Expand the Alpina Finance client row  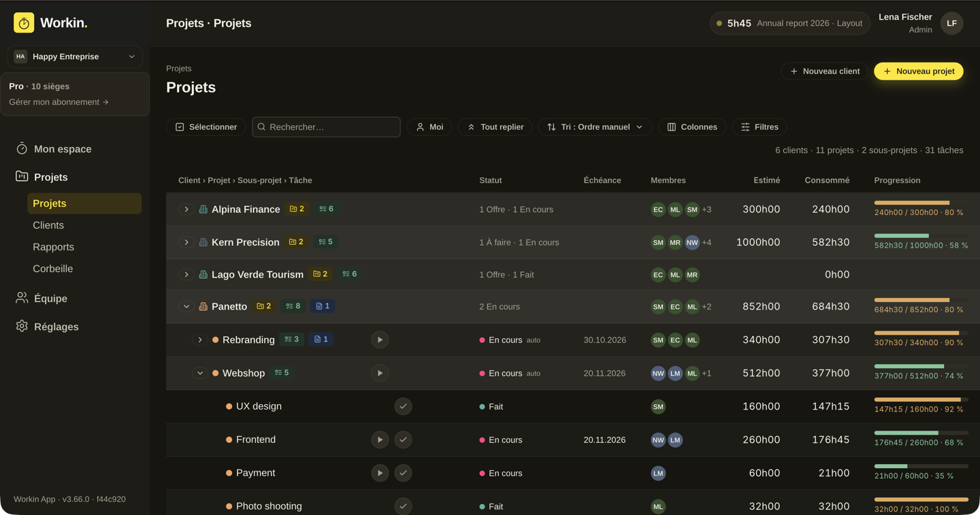pyautogui.click(x=186, y=210)
